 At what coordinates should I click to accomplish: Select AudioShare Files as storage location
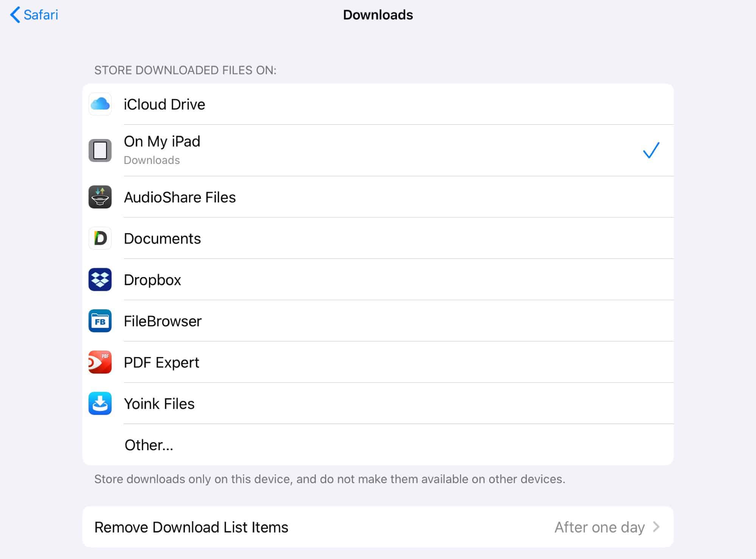click(x=378, y=197)
